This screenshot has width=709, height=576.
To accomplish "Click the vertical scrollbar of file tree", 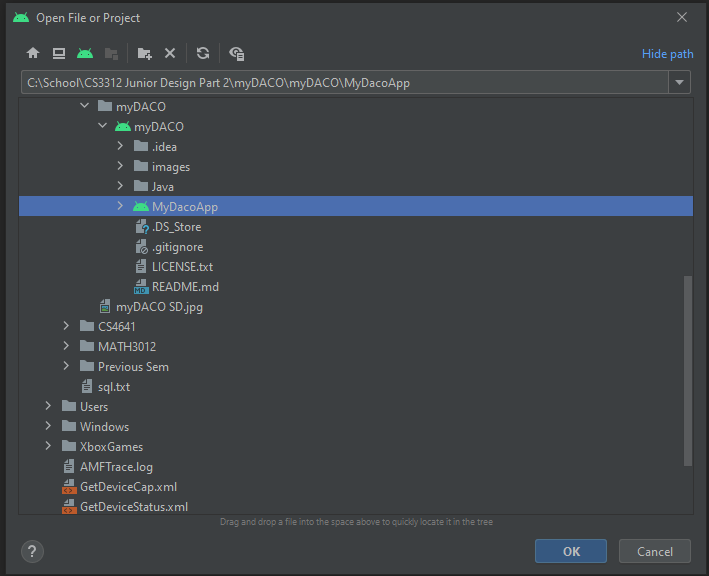I will [x=688, y=371].
